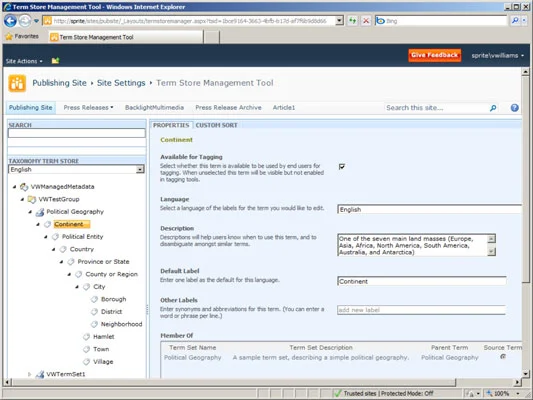
Task: Open the Site Actions menu
Action: pos(24,61)
